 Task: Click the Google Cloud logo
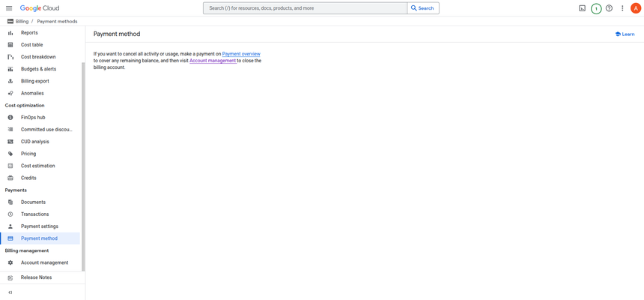point(40,8)
